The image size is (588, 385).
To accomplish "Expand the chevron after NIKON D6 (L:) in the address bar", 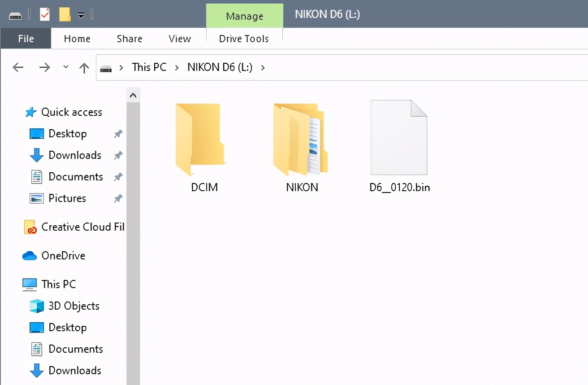I will pyautogui.click(x=263, y=68).
